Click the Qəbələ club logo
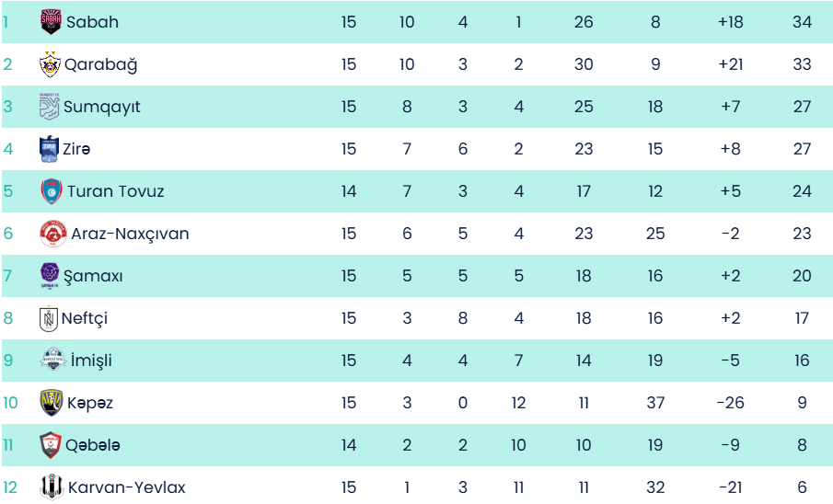Viewport: 833px width, 504px height. coord(50,445)
